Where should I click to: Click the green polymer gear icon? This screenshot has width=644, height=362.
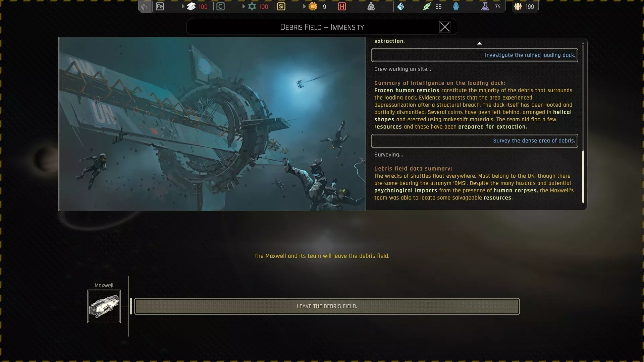coord(252,6)
